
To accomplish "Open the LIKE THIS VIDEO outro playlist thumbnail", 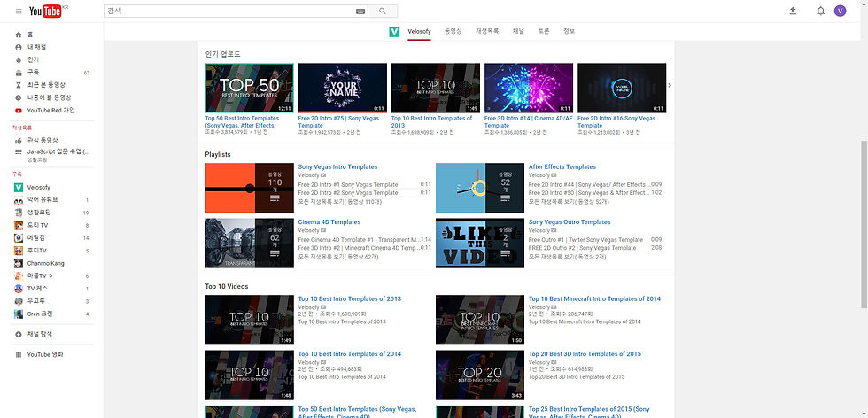I will (479, 243).
